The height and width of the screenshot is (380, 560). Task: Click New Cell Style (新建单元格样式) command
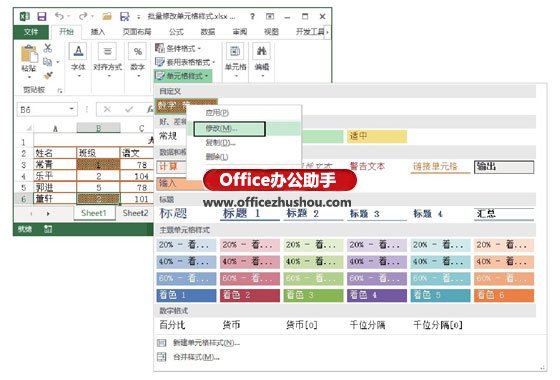tap(206, 343)
